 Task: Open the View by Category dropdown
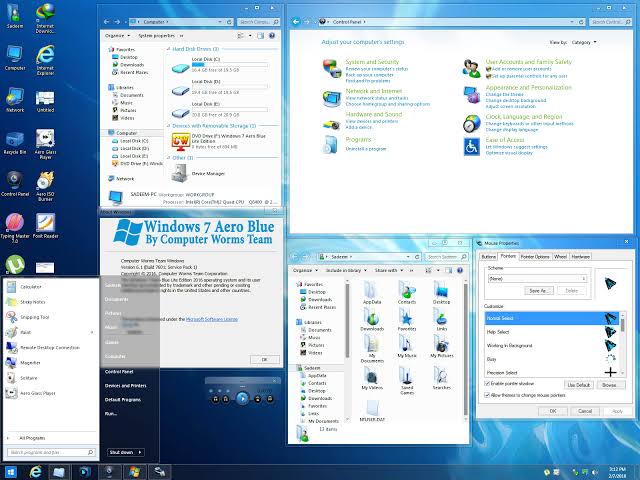pyautogui.click(x=584, y=42)
